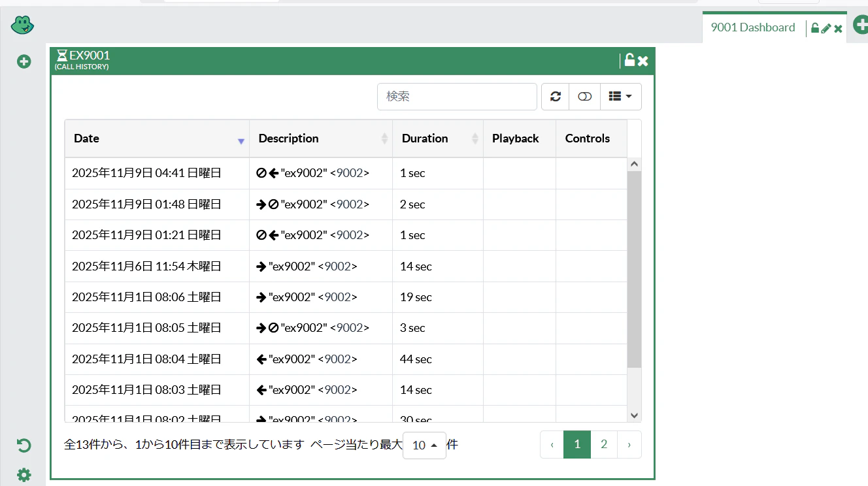Screen dimensions: 868x486
Task: Open the columns list dropdown
Action: coord(620,97)
